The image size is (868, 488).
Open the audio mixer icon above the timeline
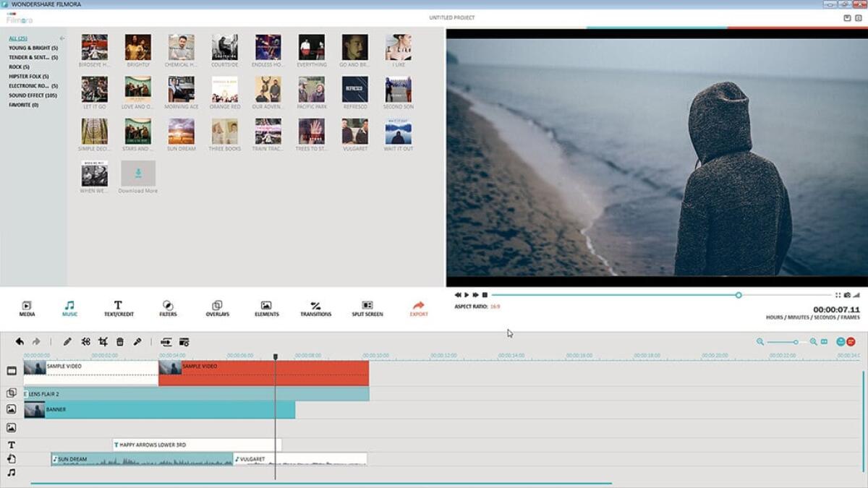click(167, 341)
